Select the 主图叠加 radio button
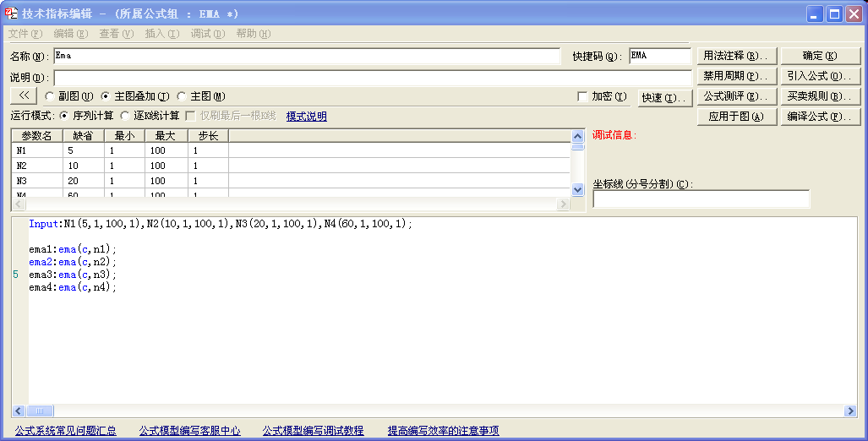Viewport: 868px width, 441px height. [105, 96]
